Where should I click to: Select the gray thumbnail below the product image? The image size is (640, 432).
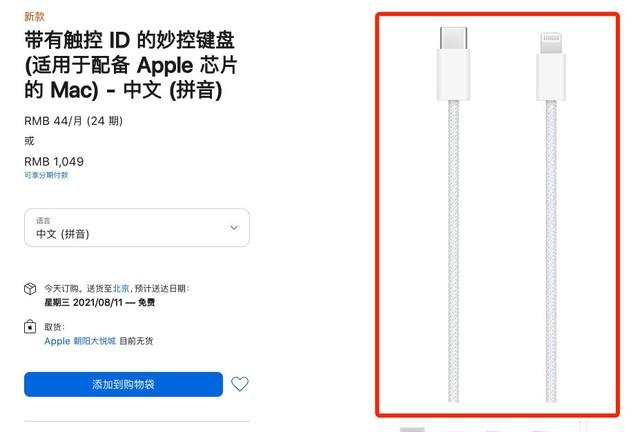point(412,430)
